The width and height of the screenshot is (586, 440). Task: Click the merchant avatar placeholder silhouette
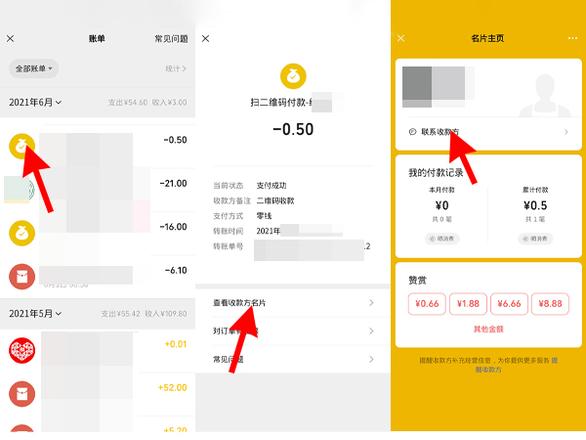coord(545,95)
